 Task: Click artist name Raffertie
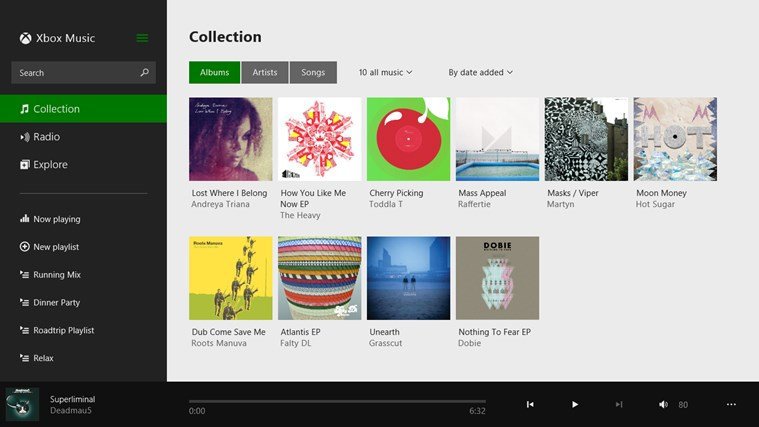[x=474, y=204]
